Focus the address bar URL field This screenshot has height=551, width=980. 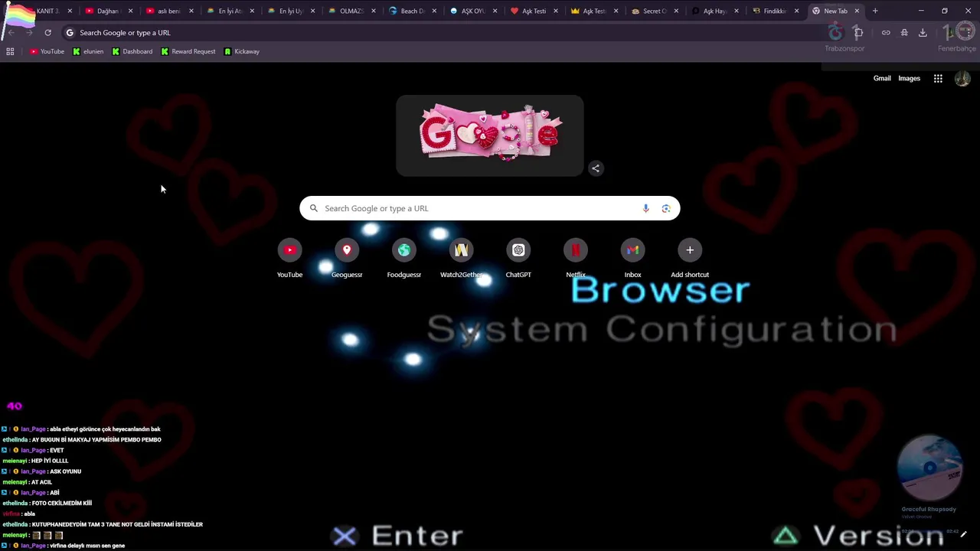pyautogui.click(x=444, y=33)
